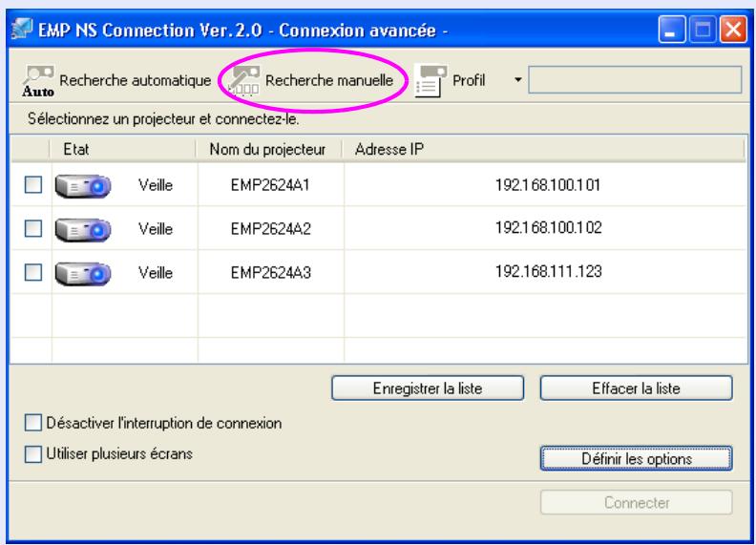Toggle Utiliser plusieurs écrans checkbox
The width and height of the screenshot is (756, 545).
32,453
